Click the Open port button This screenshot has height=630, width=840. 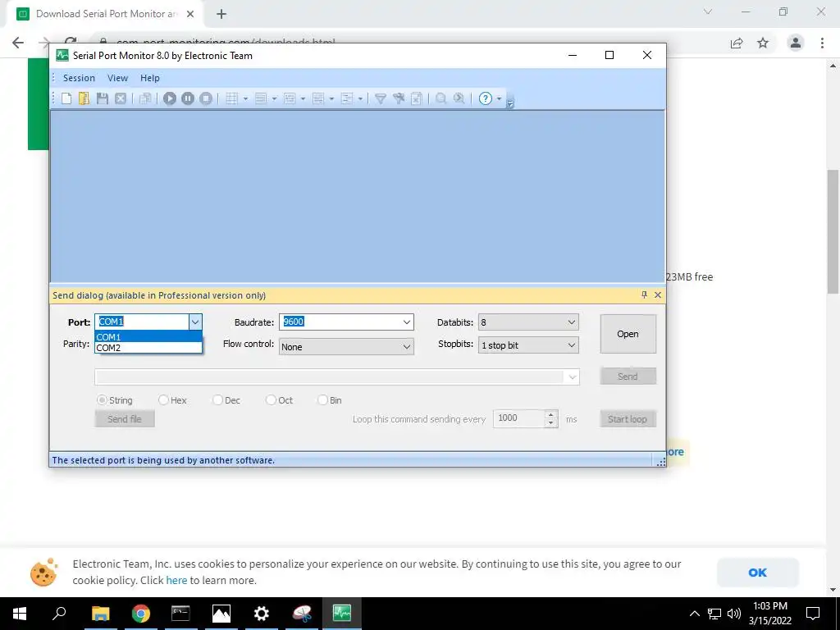click(x=628, y=334)
